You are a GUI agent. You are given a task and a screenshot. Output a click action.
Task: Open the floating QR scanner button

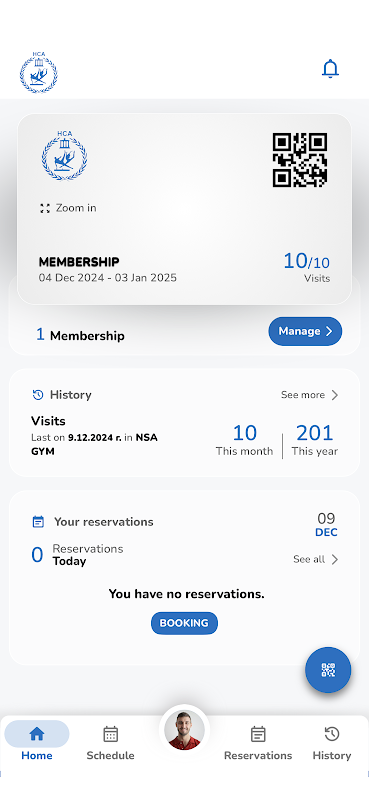328,670
